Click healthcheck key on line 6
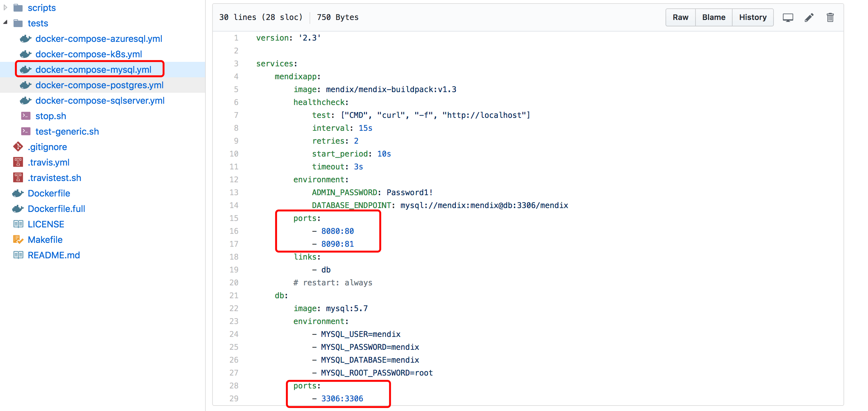This screenshot has height=411, width=868. 319,102
